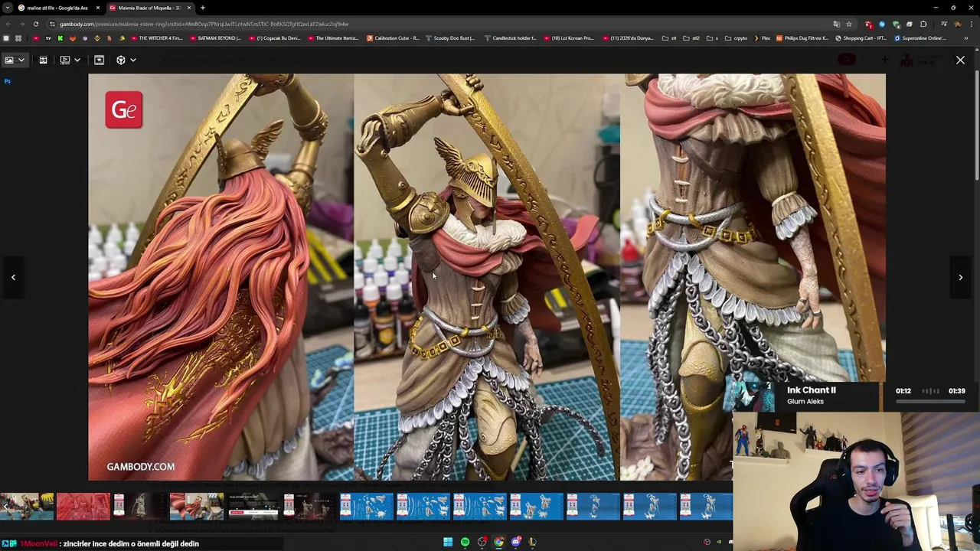Click the Gambody 'Ge' logo on the image
980x551 pixels.
(124, 109)
